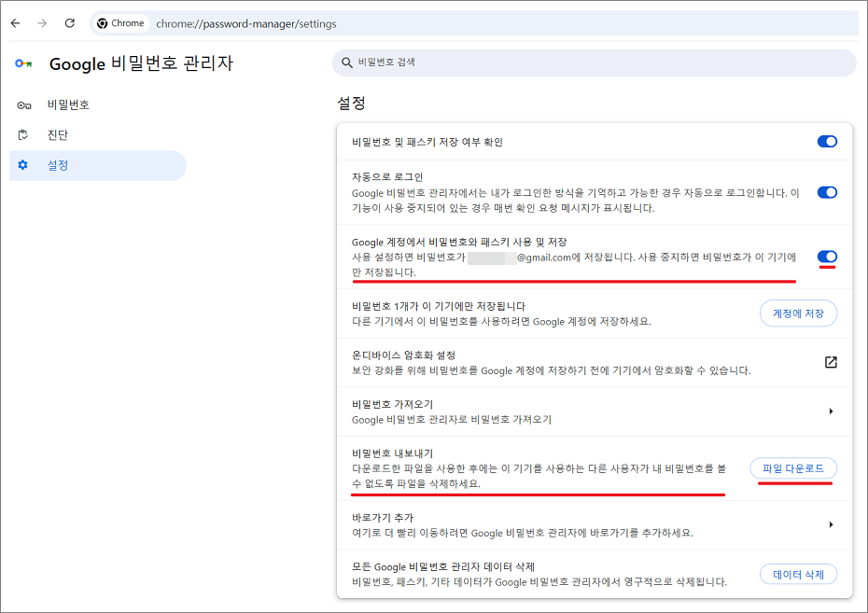Click the 파일 다운로드 button
The image size is (868, 613).
(x=793, y=468)
